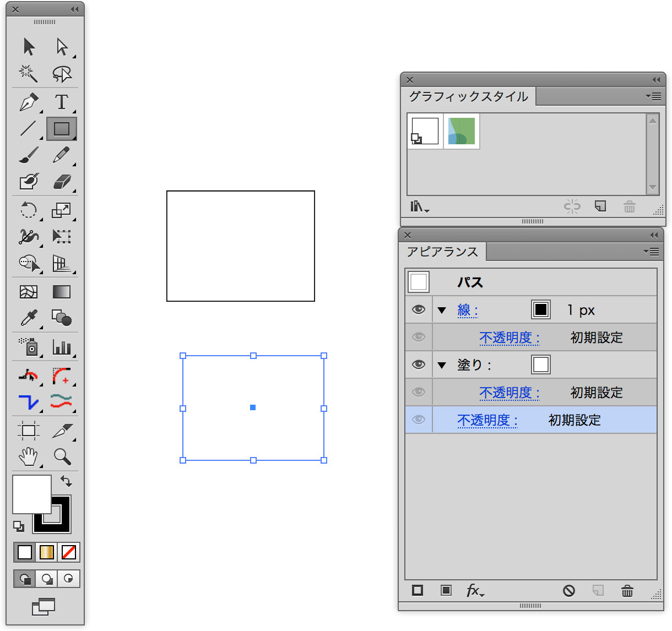The width and height of the screenshot is (672, 631).
Task: Open Graphic Styles Libraries menu
Action: (x=419, y=206)
